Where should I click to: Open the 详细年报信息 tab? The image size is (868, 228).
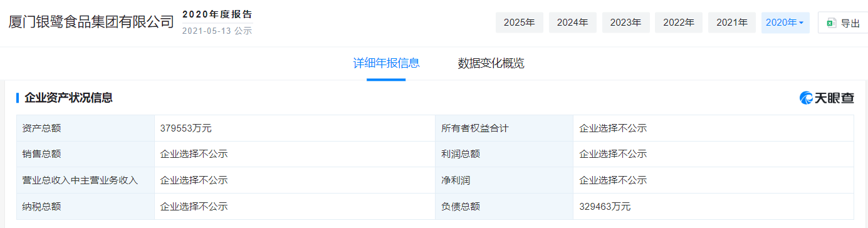coord(386,63)
